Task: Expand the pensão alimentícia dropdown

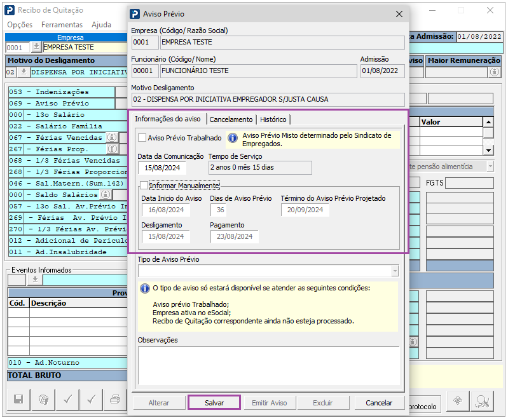Action: coord(490,166)
